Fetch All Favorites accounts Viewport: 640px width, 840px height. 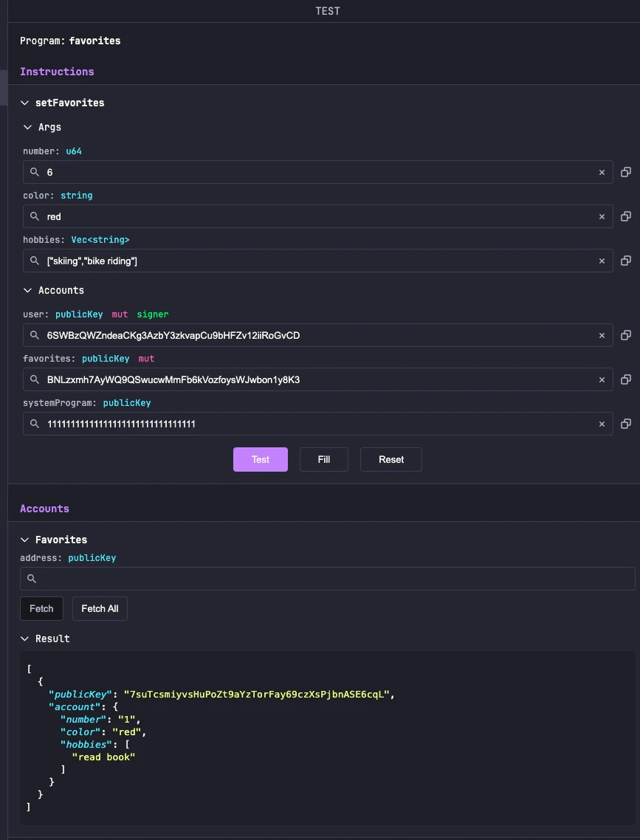100,608
